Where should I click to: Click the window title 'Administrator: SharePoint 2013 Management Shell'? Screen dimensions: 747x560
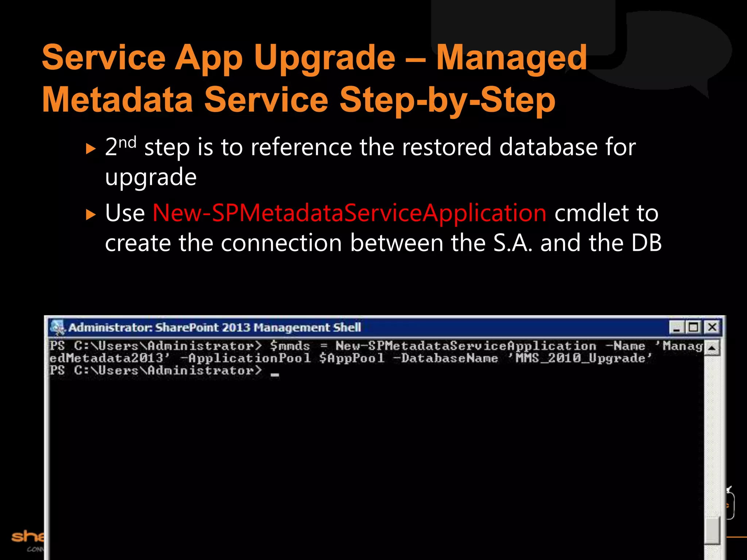coord(214,327)
